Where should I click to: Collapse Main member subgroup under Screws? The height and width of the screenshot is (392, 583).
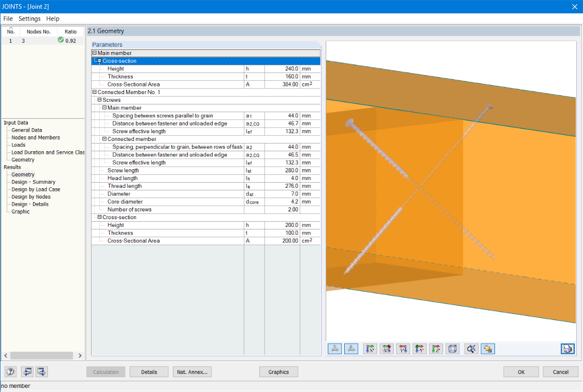pyautogui.click(x=104, y=108)
